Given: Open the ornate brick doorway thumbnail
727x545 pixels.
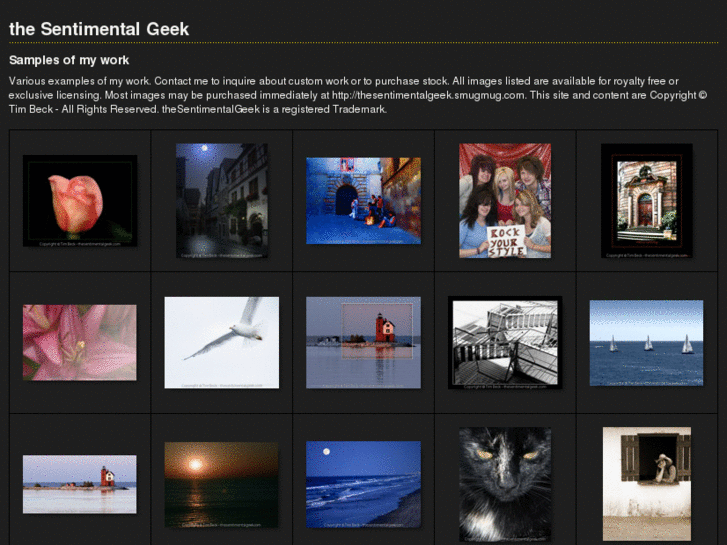Looking at the screenshot, I should pos(647,200).
